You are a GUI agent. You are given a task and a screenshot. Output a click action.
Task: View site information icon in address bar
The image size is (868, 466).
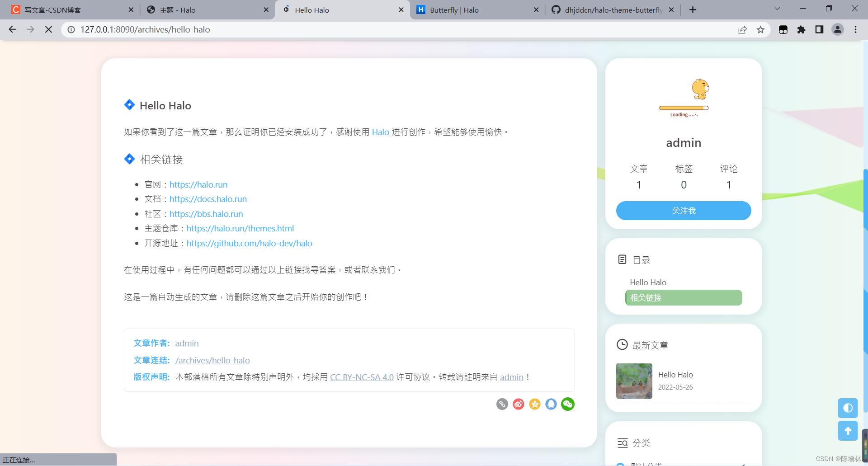click(71, 29)
